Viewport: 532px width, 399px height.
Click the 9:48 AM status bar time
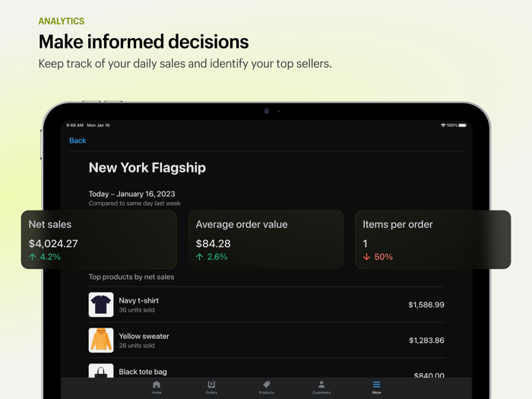74,125
